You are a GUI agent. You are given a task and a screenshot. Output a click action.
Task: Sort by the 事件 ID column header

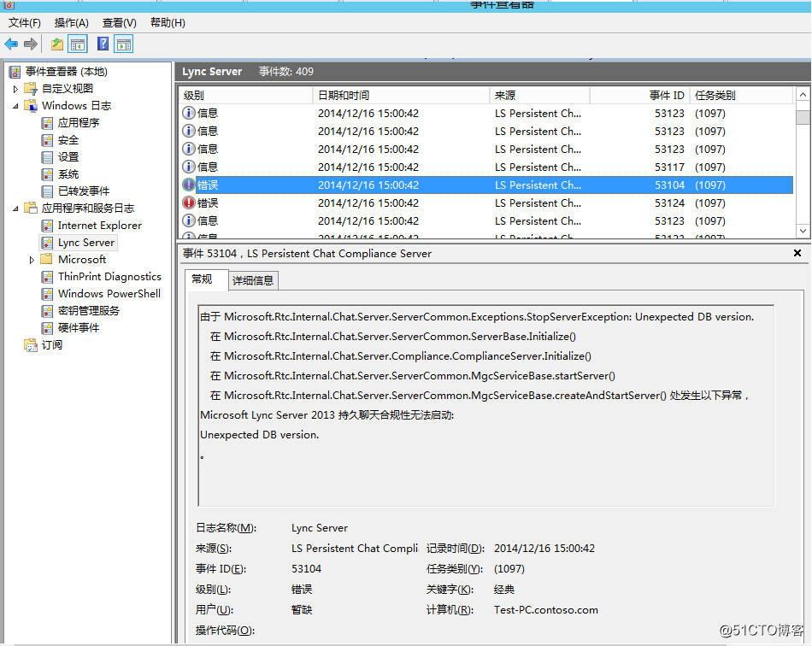[x=638, y=95]
